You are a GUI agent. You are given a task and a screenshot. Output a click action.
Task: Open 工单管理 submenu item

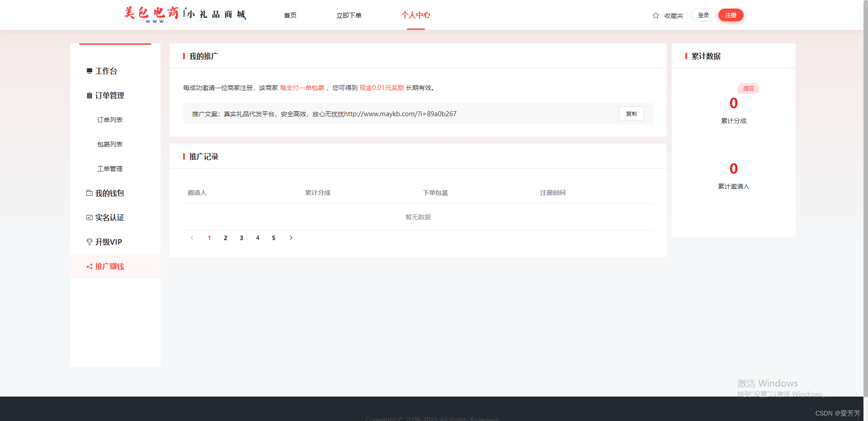110,169
